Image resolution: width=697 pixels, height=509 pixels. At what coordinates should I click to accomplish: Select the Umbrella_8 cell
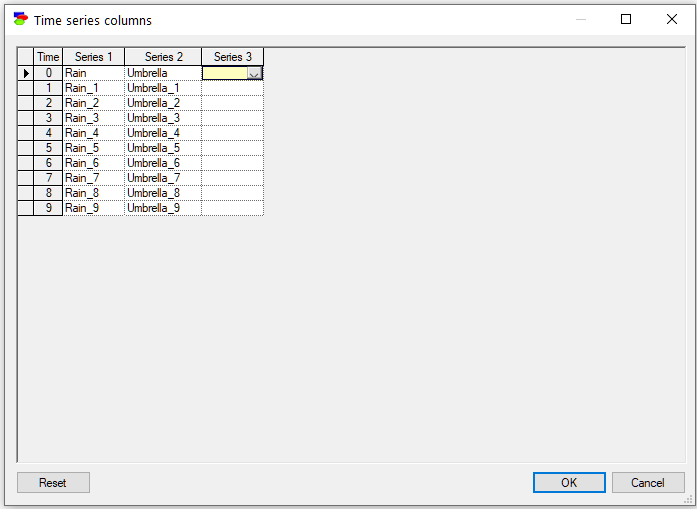tap(163, 193)
